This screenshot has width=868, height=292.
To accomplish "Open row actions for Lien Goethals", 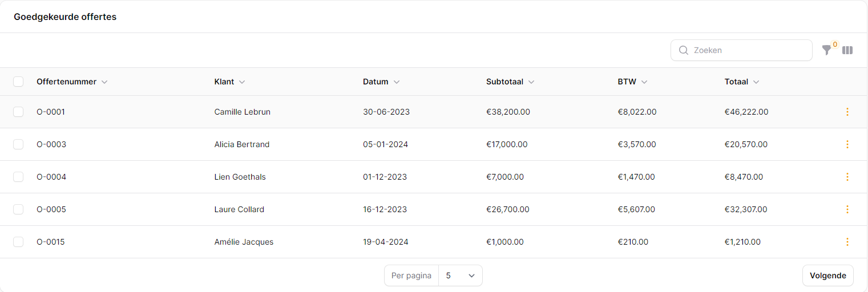I will click(847, 177).
